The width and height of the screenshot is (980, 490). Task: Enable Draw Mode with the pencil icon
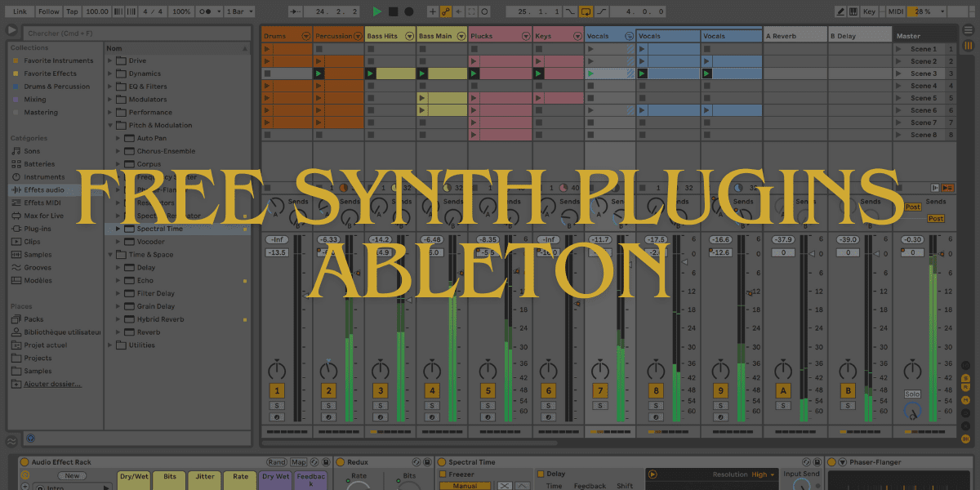(x=841, y=12)
